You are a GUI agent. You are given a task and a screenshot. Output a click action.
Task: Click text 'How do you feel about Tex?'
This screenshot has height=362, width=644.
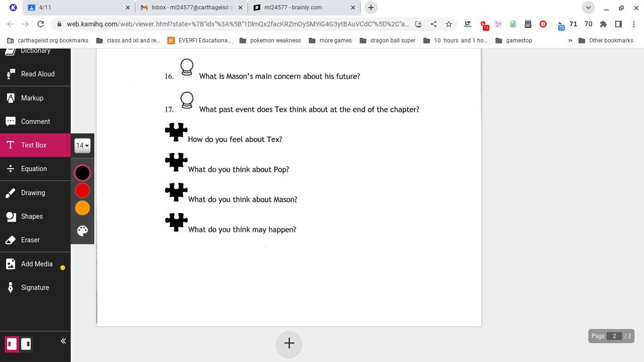click(235, 140)
